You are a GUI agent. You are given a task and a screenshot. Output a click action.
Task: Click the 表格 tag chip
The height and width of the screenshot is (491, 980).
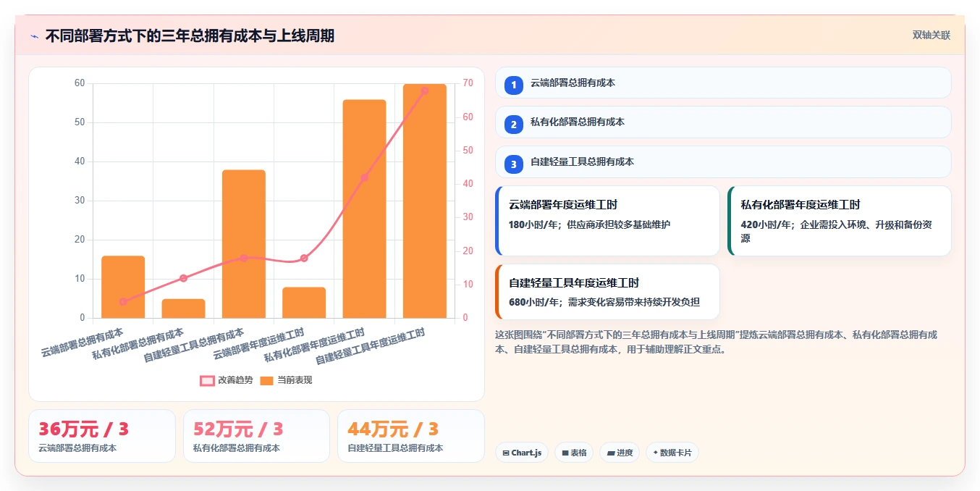574,453
